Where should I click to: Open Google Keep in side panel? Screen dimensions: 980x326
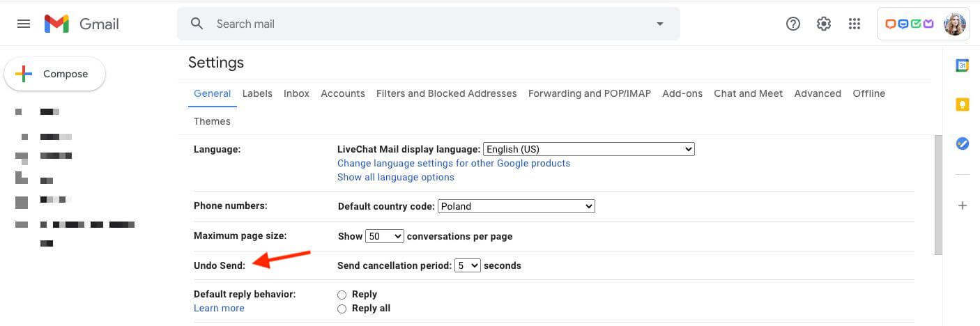(962, 104)
